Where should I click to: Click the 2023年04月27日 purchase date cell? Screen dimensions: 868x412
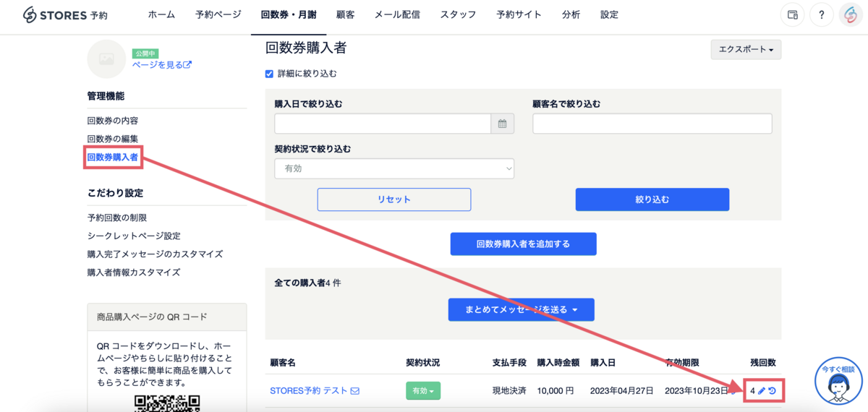(x=622, y=391)
